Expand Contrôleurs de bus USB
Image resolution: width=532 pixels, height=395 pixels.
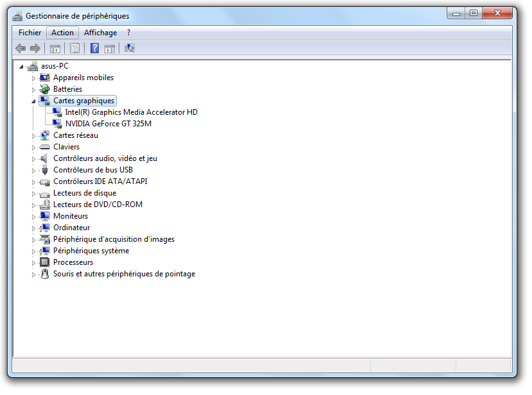(33, 171)
